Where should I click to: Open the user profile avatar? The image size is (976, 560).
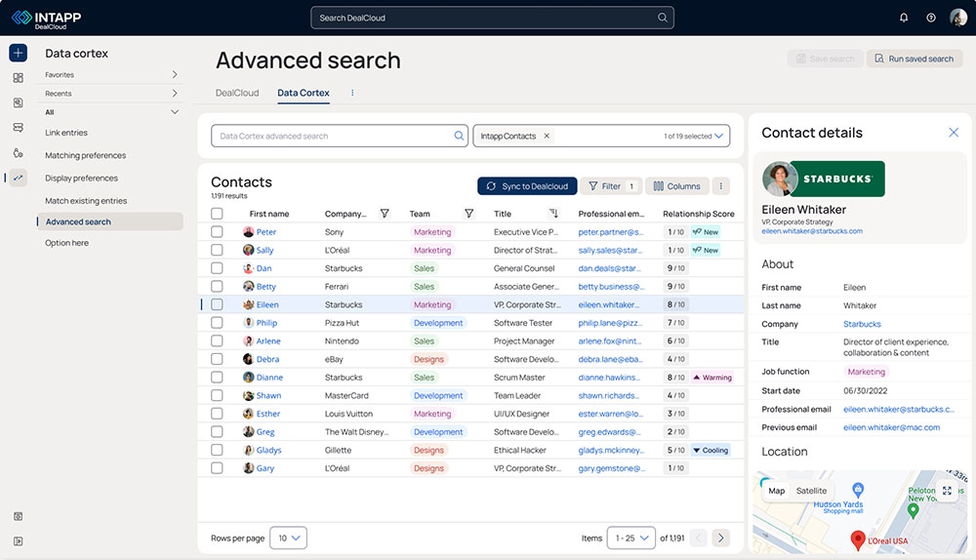point(958,18)
